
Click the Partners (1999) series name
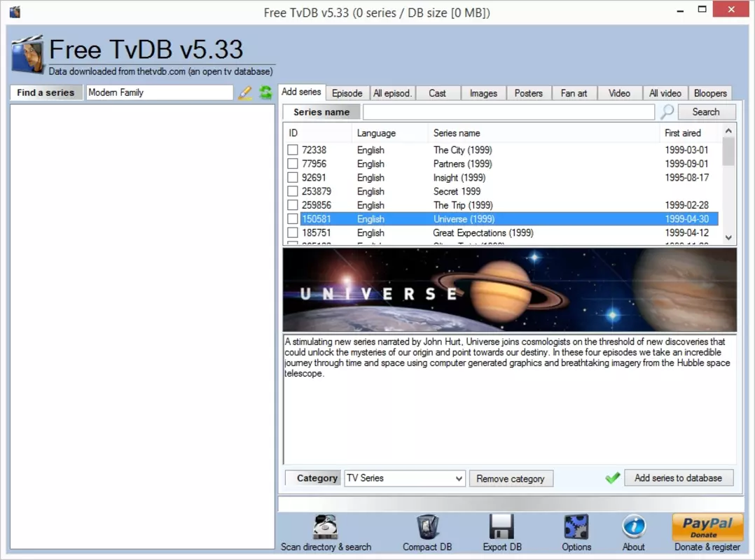click(x=462, y=164)
